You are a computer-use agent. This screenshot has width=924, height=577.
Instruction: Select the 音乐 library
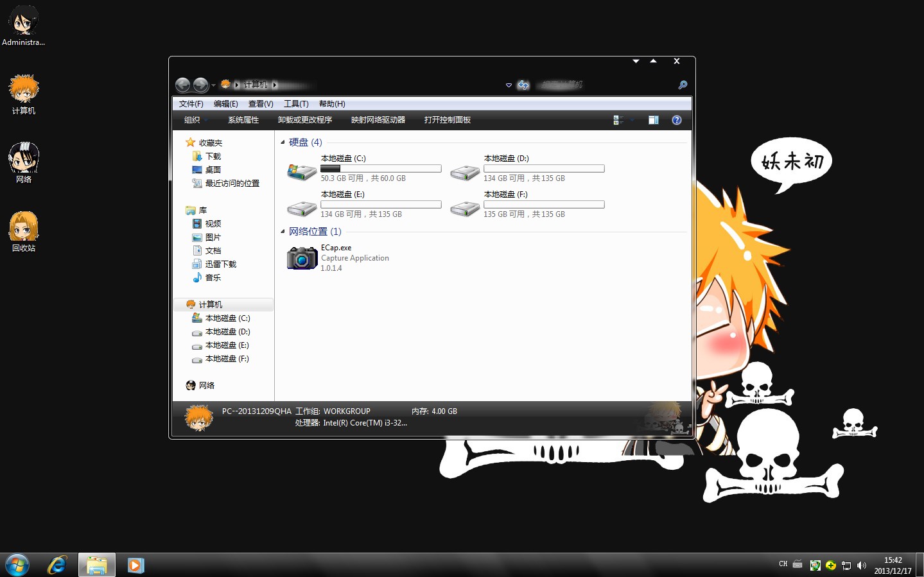pyautogui.click(x=213, y=278)
